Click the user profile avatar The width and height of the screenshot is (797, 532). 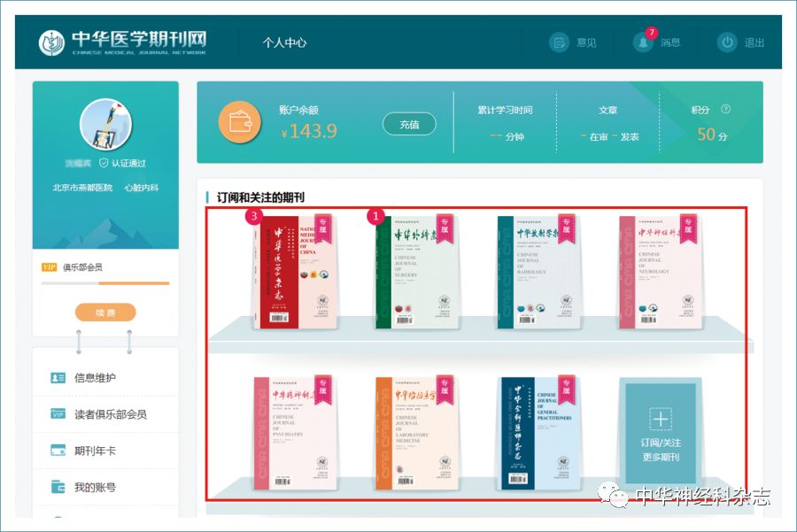pos(105,124)
